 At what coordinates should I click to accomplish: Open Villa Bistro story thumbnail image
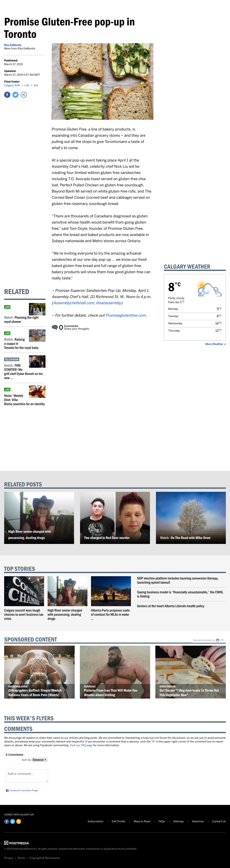(37, 392)
